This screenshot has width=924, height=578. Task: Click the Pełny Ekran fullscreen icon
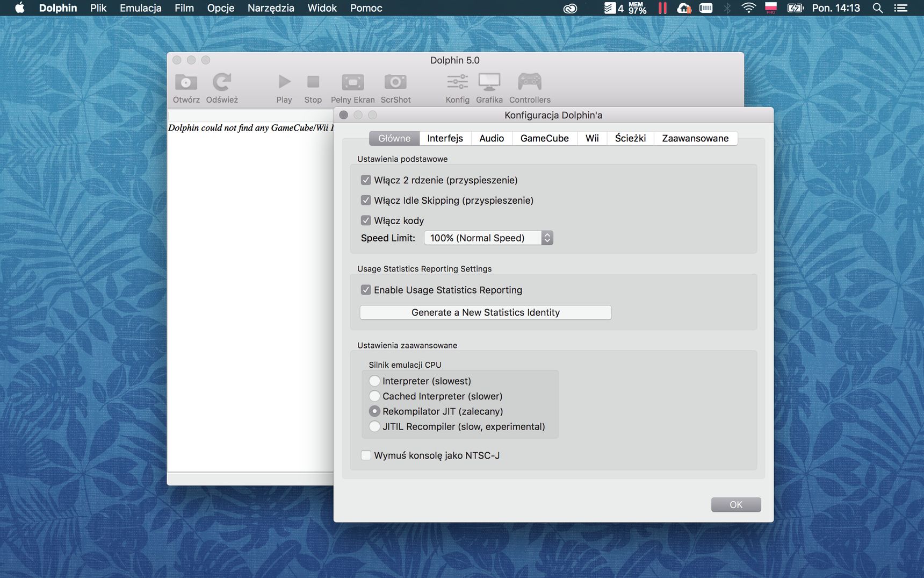[353, 82]
